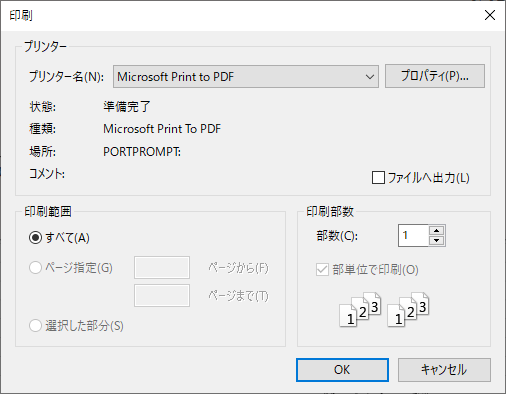Click the first collated pages illustration
This screenshot has height=394, width=506.
tap(360, 309)
